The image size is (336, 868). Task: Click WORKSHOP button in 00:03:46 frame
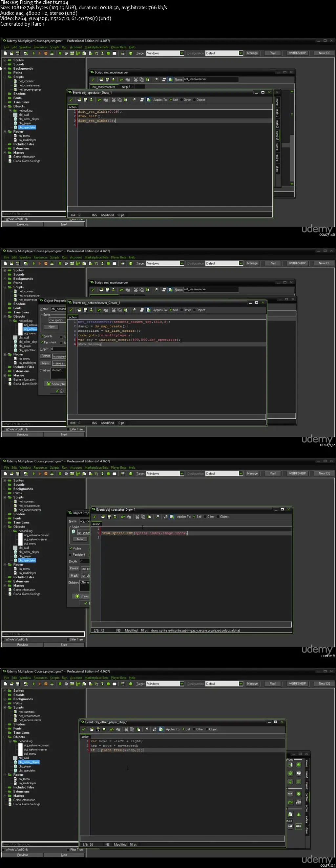pyautogui.click(x=297, y=53)
